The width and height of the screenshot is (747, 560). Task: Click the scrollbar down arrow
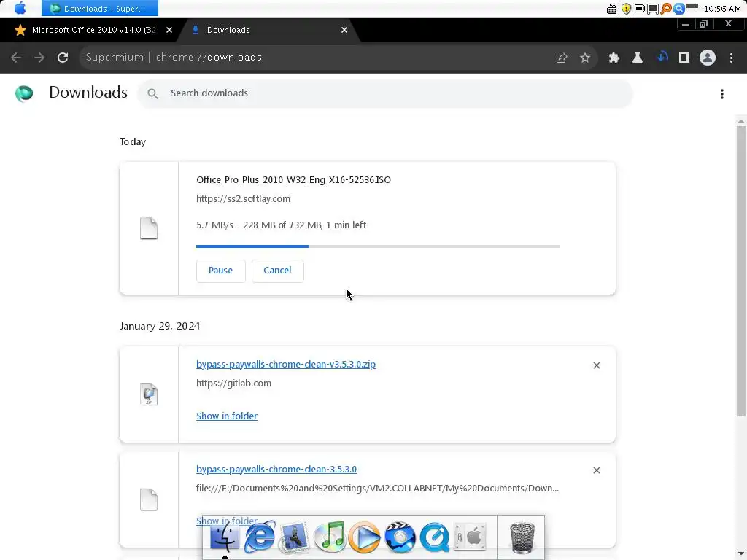click(741, 554)
